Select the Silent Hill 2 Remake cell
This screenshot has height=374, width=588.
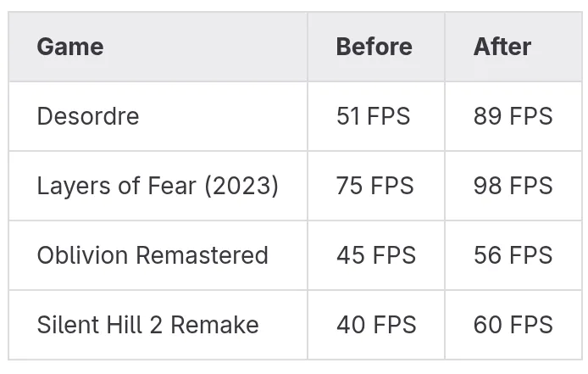pyautogui.click(x=147, y=325)
